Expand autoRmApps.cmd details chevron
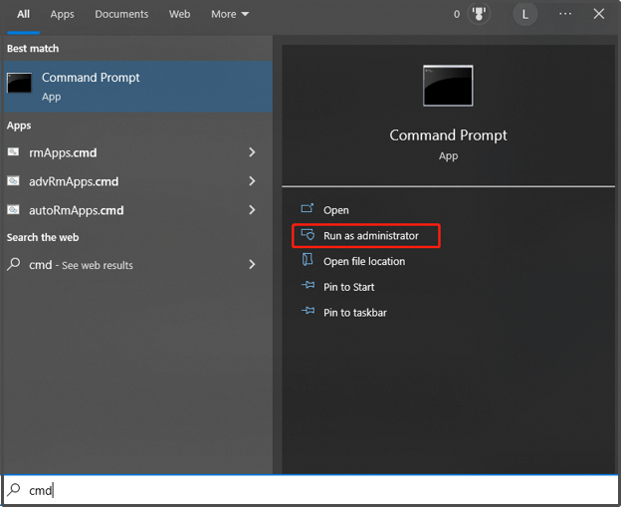This screenshot has width=623, height=509. pyautogui.click(x=252, y=210)
